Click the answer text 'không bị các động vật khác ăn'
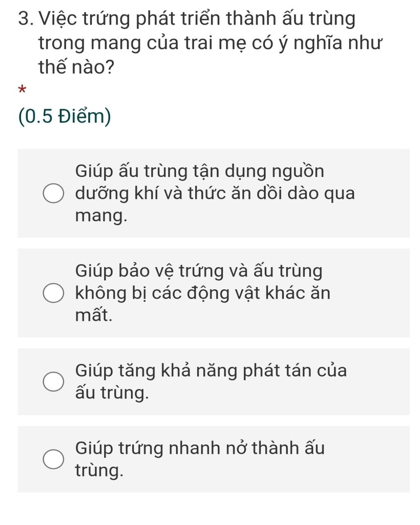The height and width of the screenshot is (525, 420). (203, 293)
